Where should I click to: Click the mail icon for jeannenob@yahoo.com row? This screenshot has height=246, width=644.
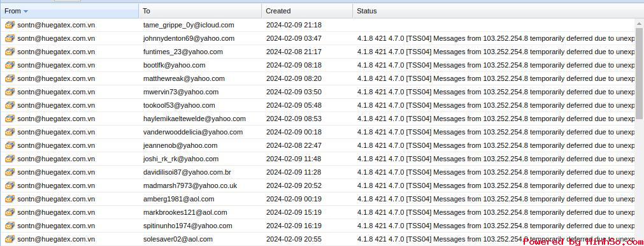(x=10, y=145)
